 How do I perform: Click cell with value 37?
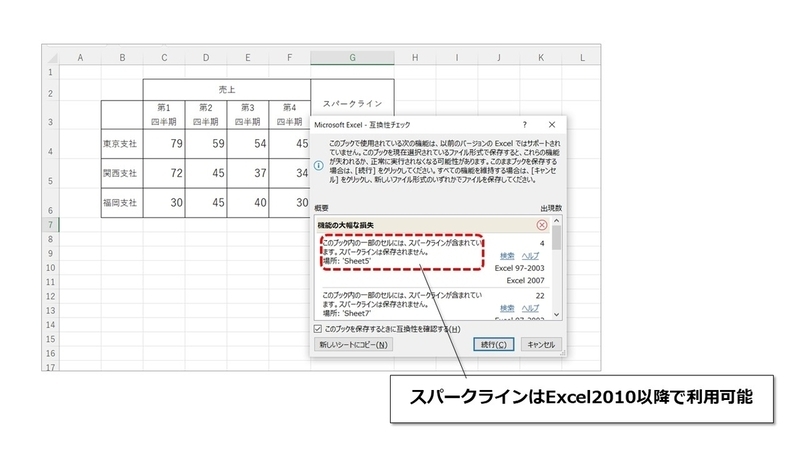click(247, 173)
